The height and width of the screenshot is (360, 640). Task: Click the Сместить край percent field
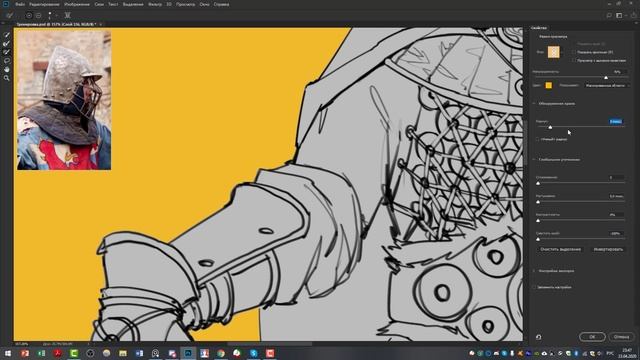click(x=616, y=233)
